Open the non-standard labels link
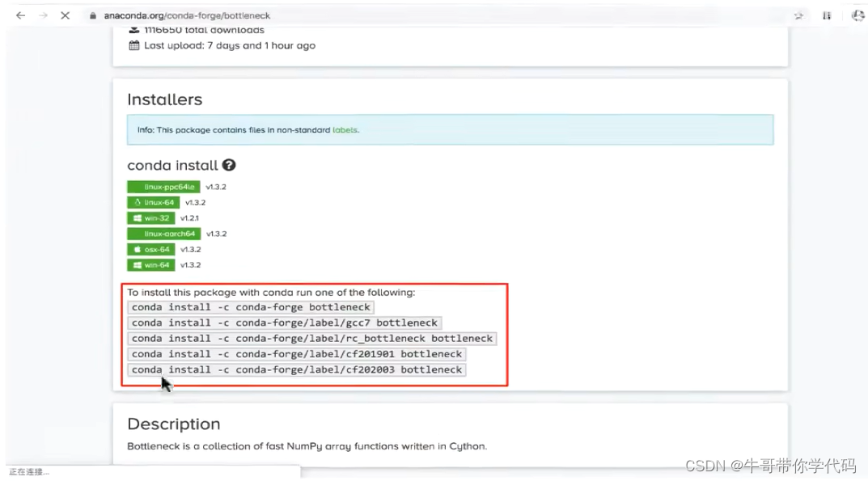The image size is (868, 481). click(345, 130)
